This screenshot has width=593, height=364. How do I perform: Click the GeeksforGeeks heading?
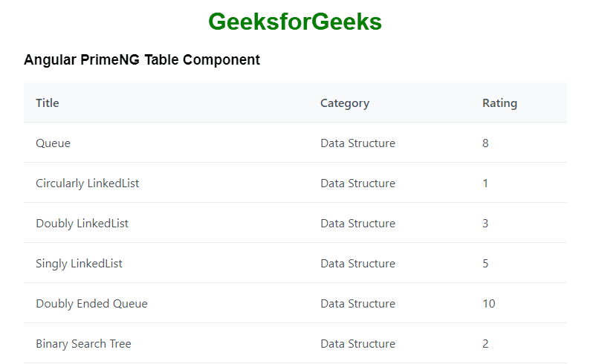pos(295,22)
